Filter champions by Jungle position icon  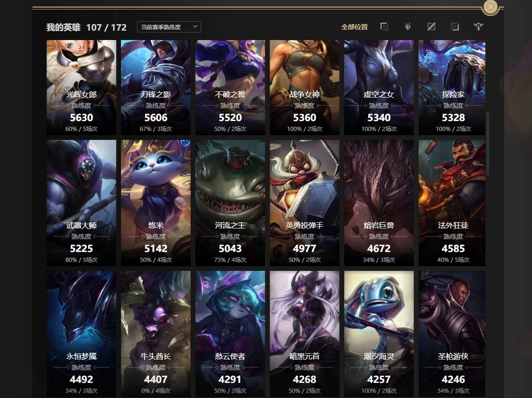pos(408,26)
